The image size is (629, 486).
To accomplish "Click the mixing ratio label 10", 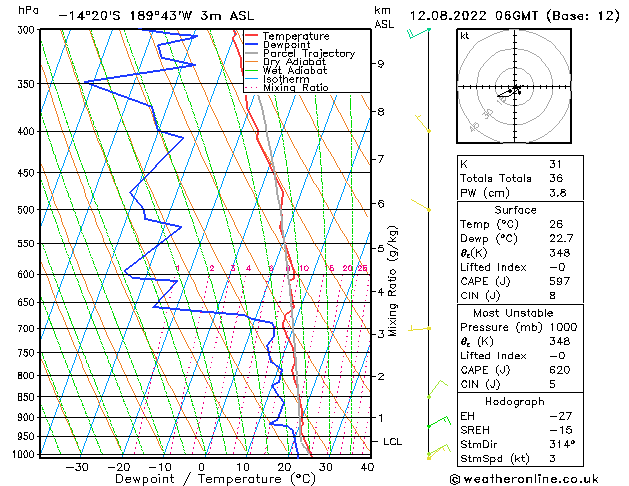I will [x=304, y=268].
